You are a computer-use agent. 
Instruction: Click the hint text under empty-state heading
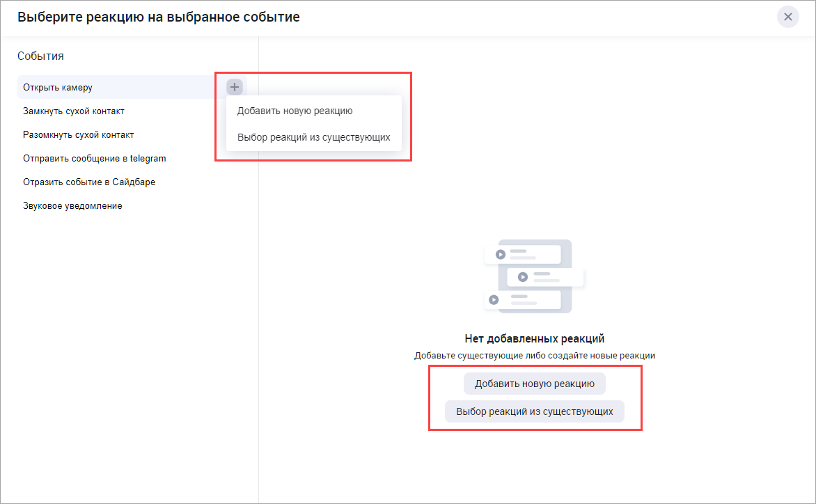534,356
